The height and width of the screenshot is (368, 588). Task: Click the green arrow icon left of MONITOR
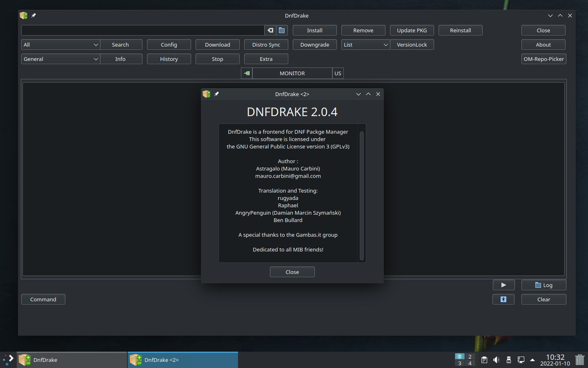[247, 73]
